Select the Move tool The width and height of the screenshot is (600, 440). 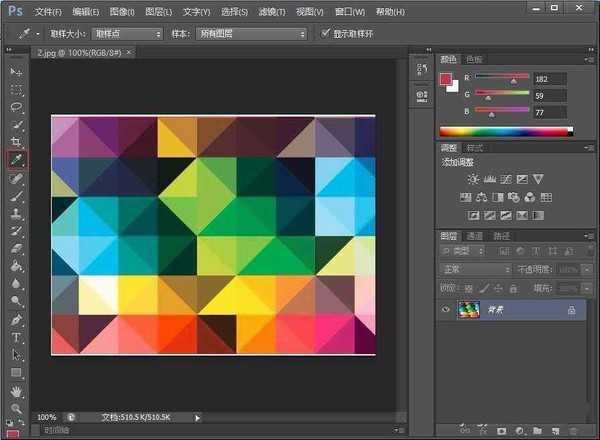(16, 73)
